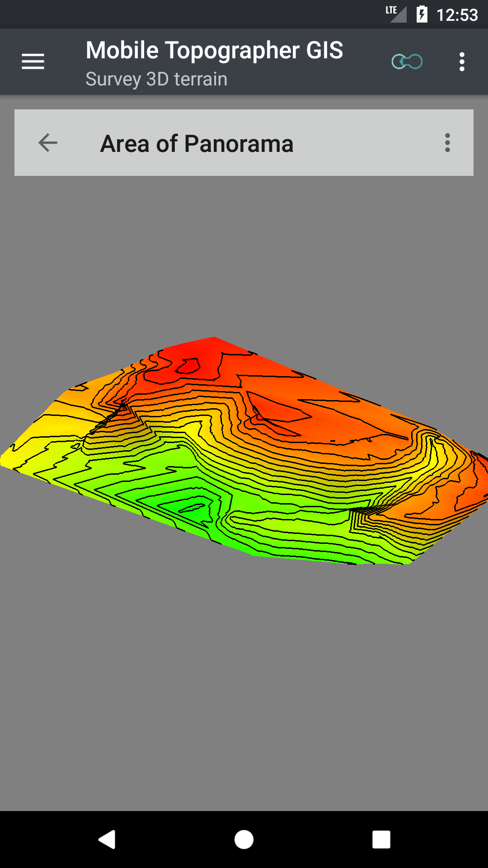This screenshot has width=488, height=868.
Task: Tap the Mobile Topographer GIS title
Action: tap(215, 50)
